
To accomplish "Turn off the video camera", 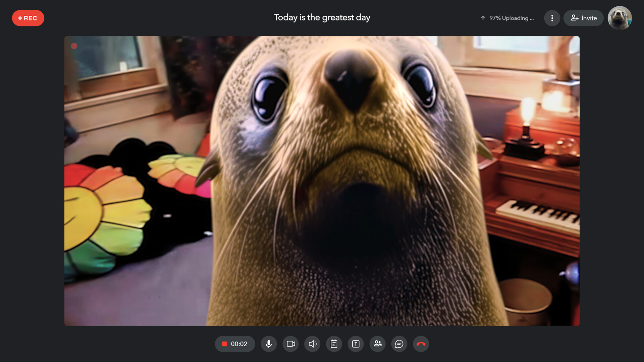I will coord(290,344).
